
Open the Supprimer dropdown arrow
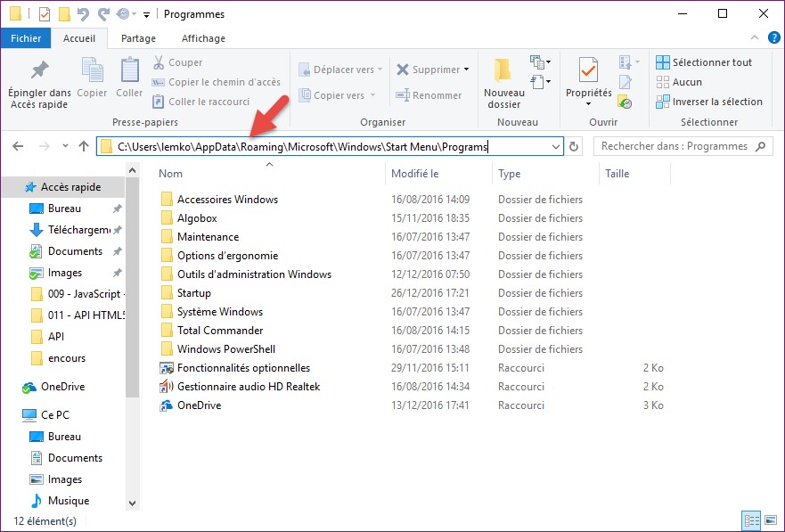click(x=466, y=70)
